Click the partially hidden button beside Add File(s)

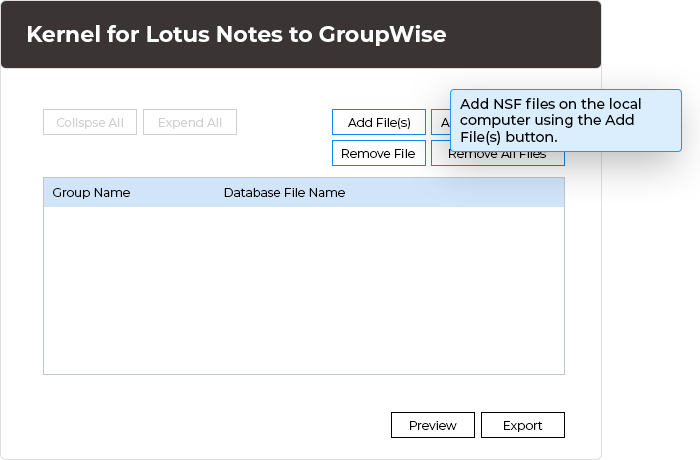click(x=440, y=122)
